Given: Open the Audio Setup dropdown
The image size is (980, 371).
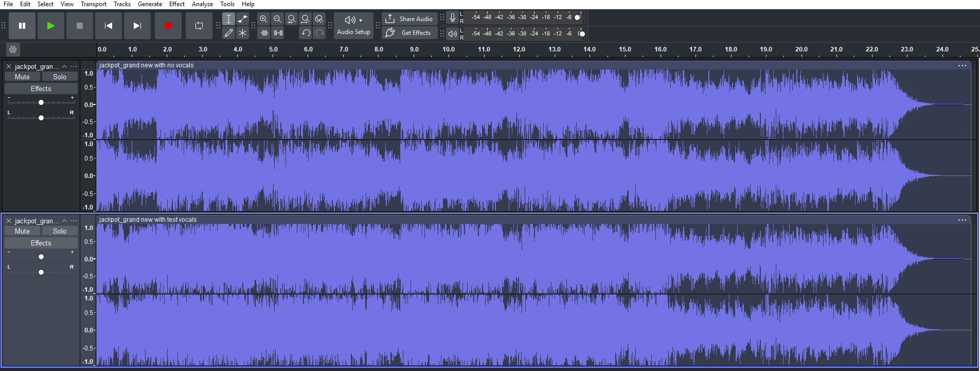Looking at the screenshot, I should (x=353, y=26).
